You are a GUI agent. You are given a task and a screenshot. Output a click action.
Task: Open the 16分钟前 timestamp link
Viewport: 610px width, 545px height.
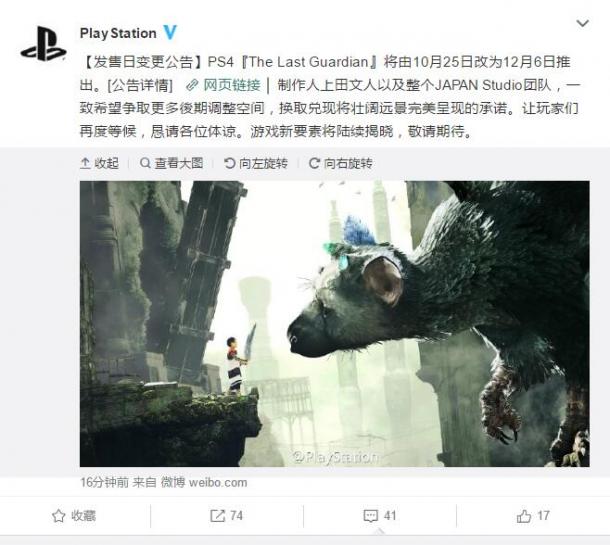104,483
